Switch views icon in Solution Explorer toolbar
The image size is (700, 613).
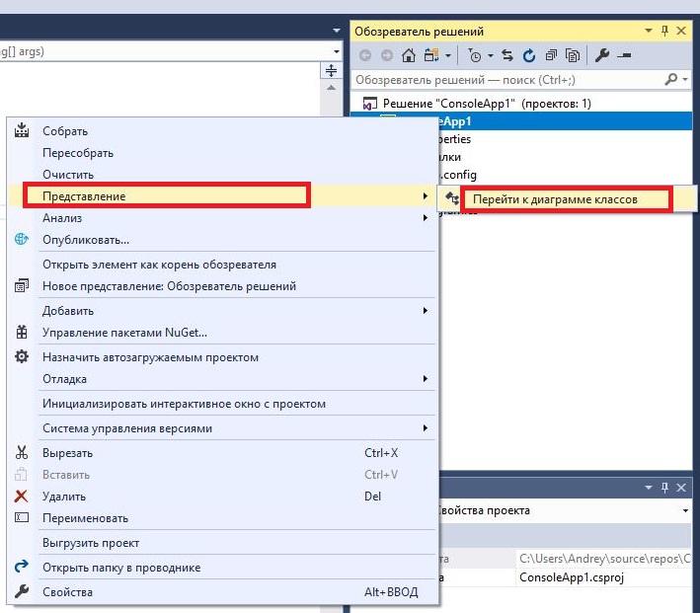tap(431, 55)
